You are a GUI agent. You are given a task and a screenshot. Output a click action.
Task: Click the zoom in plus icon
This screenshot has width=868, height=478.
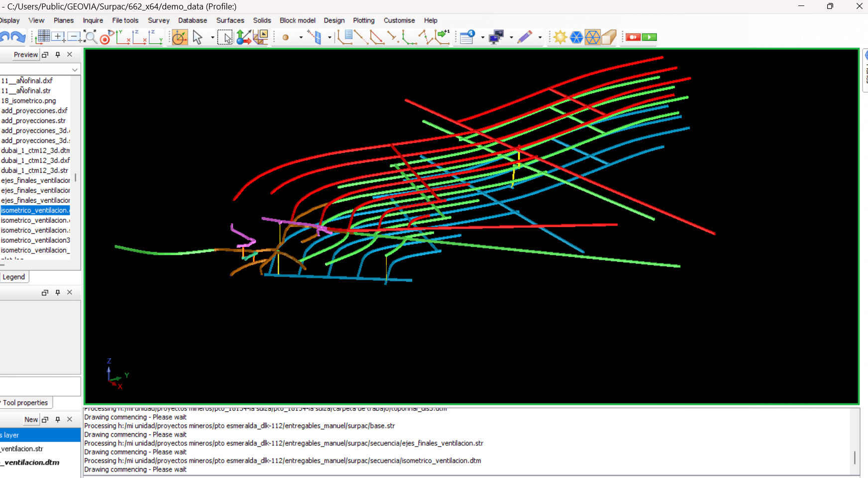tap(58, 37)
